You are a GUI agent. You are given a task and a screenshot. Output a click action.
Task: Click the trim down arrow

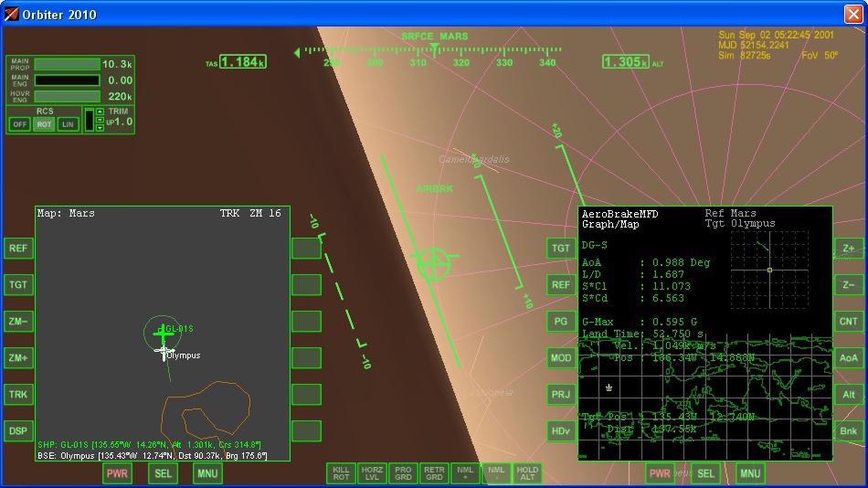pyautogui.click(x=100, y=128)
